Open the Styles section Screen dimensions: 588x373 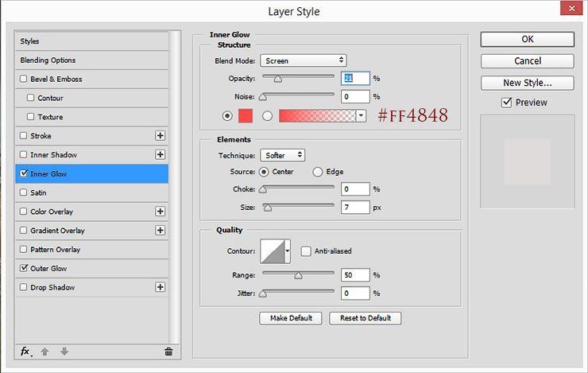tap(92, 41)
